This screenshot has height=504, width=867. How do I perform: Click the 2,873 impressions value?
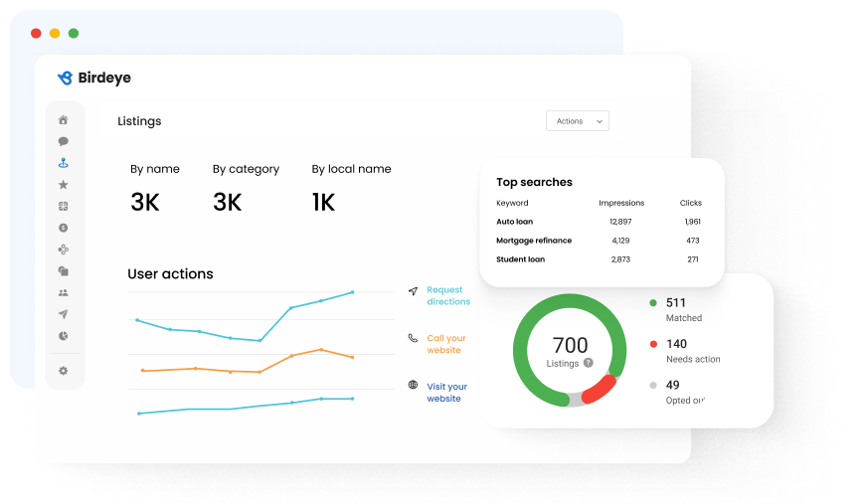[x=620, y=259]
